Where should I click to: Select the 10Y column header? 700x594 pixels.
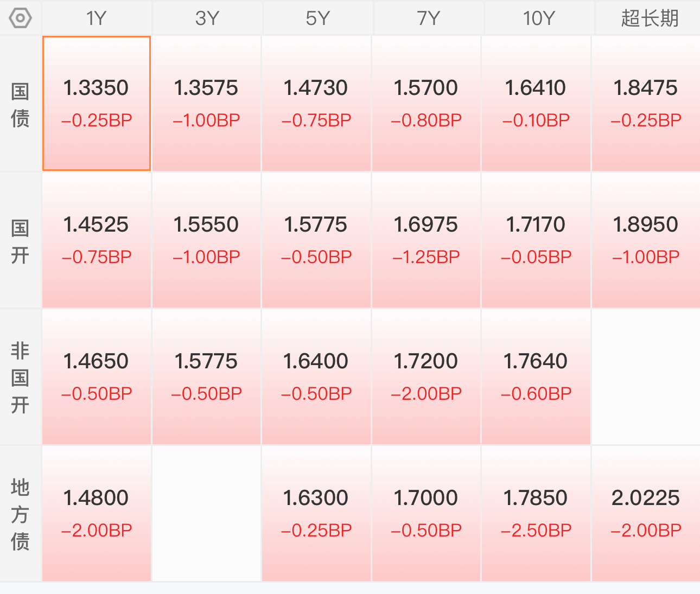(x=538, y=18)
